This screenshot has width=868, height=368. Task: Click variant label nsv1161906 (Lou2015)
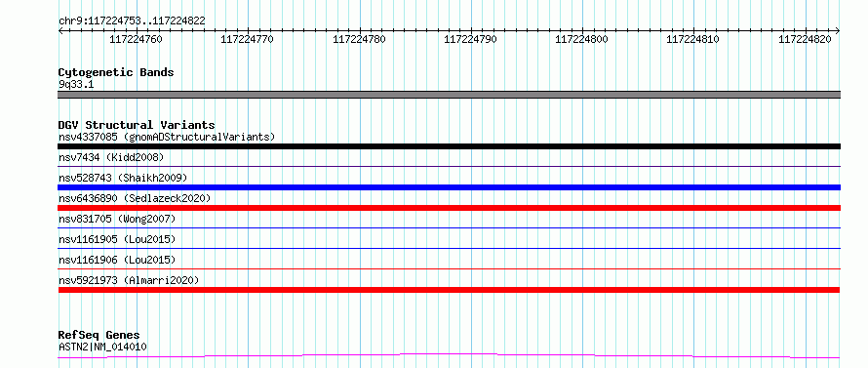(x=117, y=260)
